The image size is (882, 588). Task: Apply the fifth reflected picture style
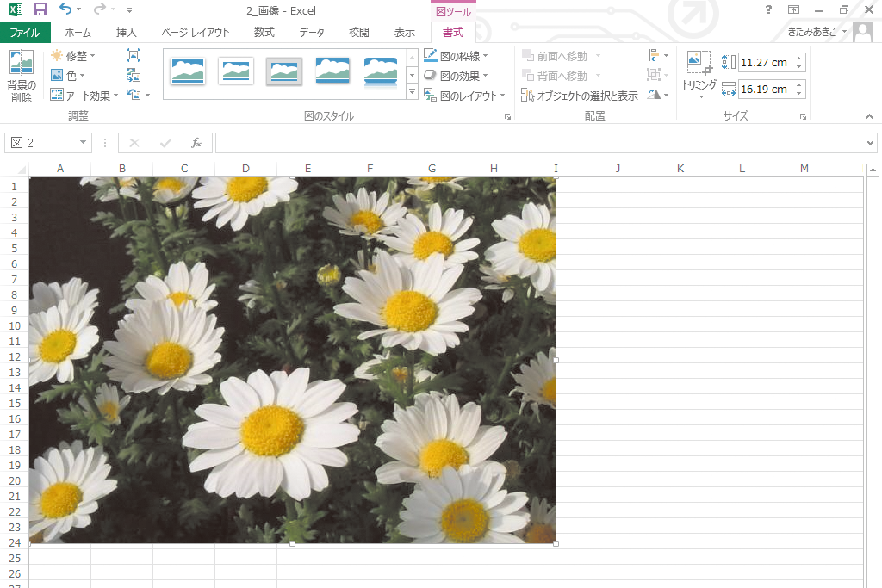[x=381, y=71]
